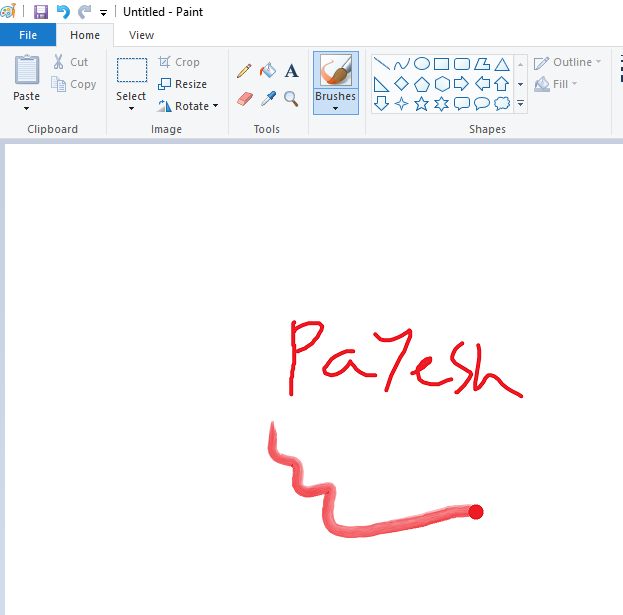Select the Pencil tool
This screenshot has height=615, width=623.
pos(244,71)
